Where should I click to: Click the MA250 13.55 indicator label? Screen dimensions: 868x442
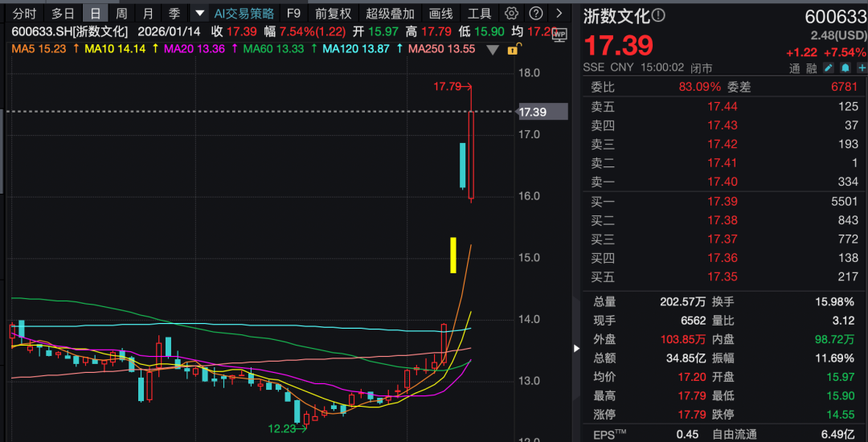(x=441, y=49)
